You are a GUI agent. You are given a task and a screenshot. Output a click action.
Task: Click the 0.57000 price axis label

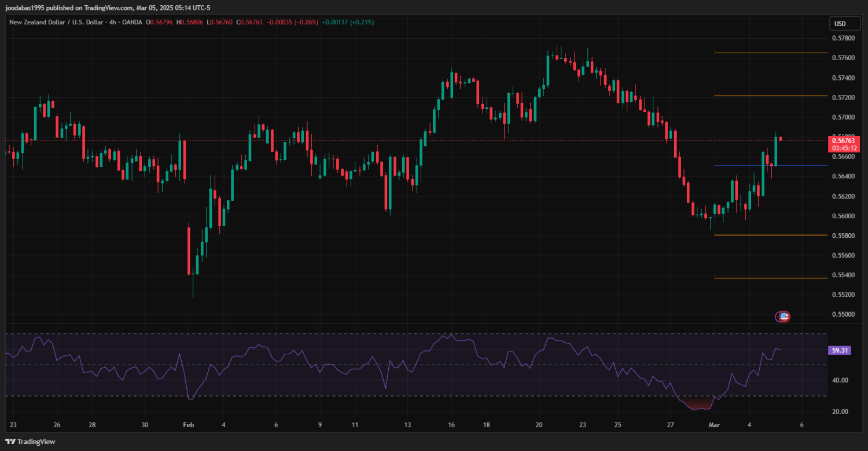[x=843, y=117]
